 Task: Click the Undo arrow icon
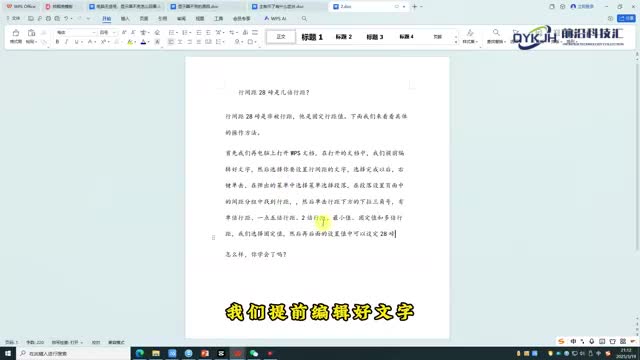66,18
